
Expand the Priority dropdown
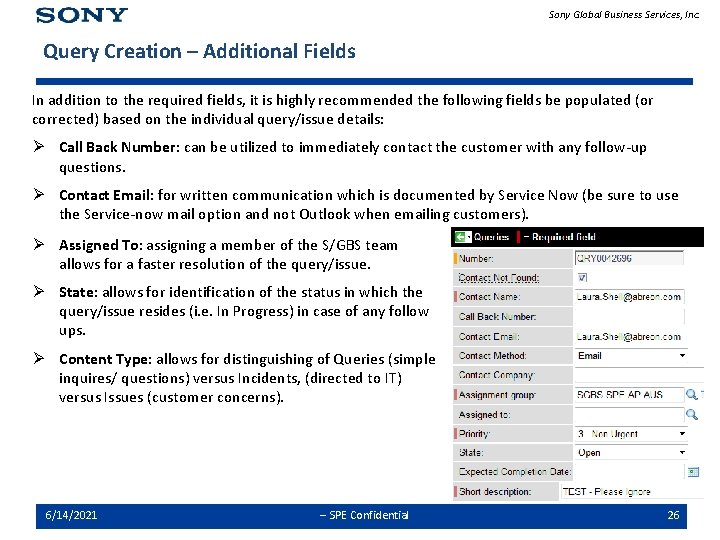682,434
